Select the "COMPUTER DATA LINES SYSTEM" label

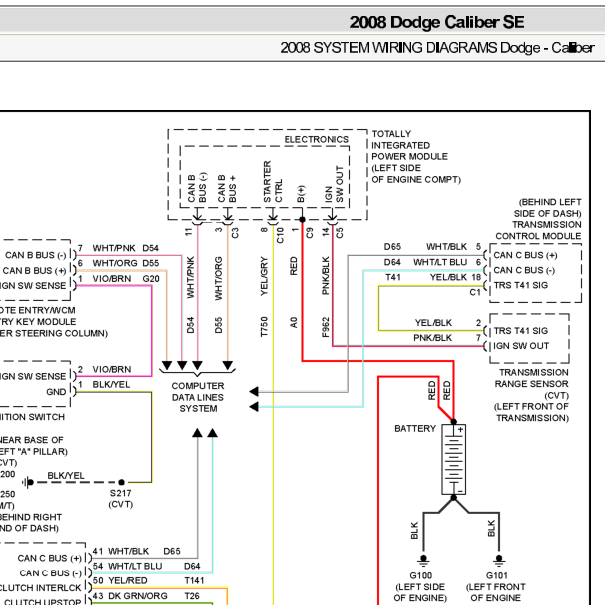[x=198, y=397]
